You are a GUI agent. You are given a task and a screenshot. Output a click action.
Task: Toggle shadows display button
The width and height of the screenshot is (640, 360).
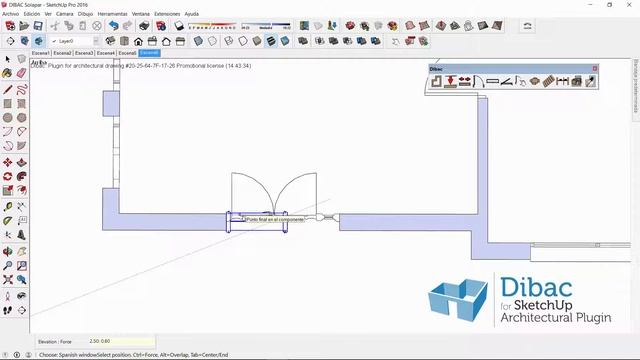coord(179,26)
